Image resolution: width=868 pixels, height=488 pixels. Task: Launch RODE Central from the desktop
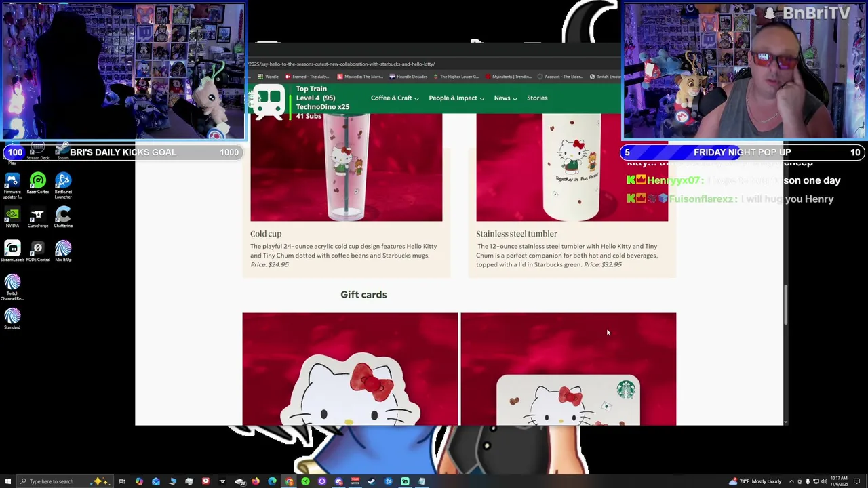[x=37, y=251]
